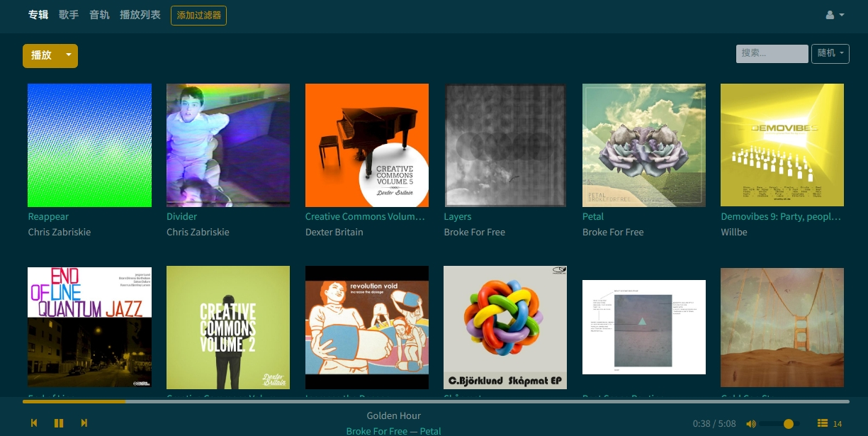868x436 pixels.
Task: Focus the search input field
Action: [x=772, y=53]
